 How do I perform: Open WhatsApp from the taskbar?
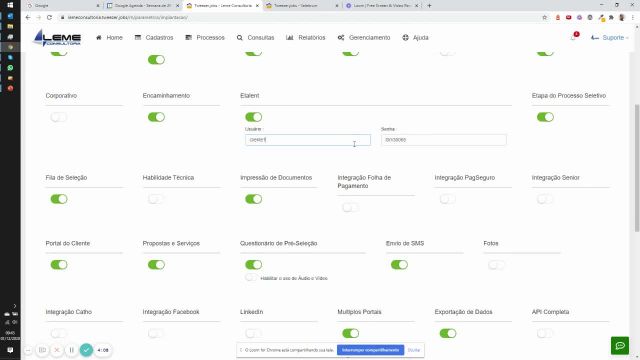10,68
